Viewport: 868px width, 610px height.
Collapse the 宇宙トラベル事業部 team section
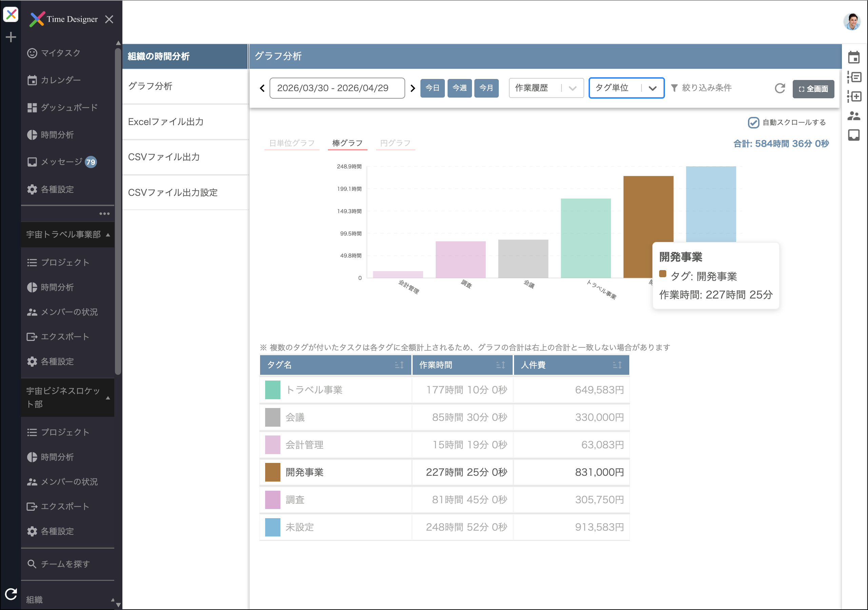pos(68,235)
